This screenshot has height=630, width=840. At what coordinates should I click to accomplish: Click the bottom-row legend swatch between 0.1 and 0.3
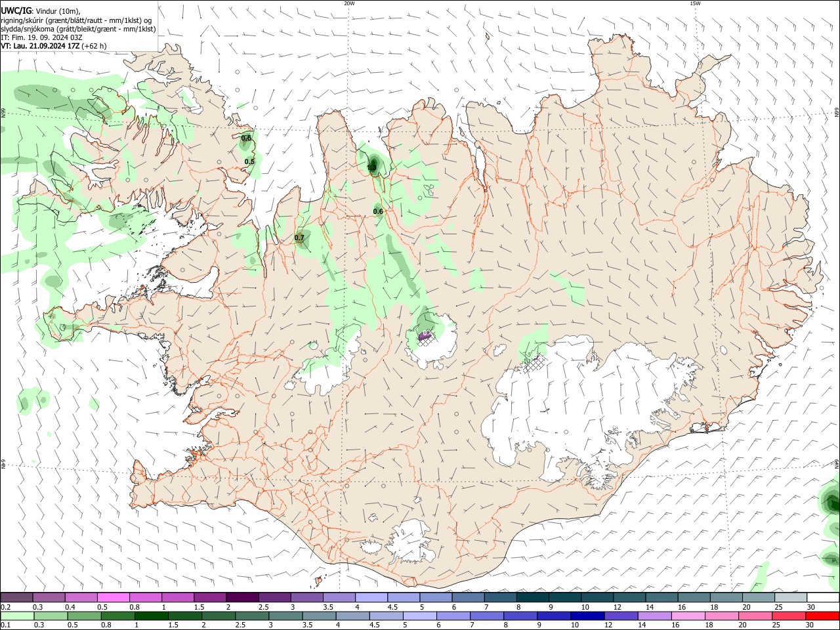17,616
